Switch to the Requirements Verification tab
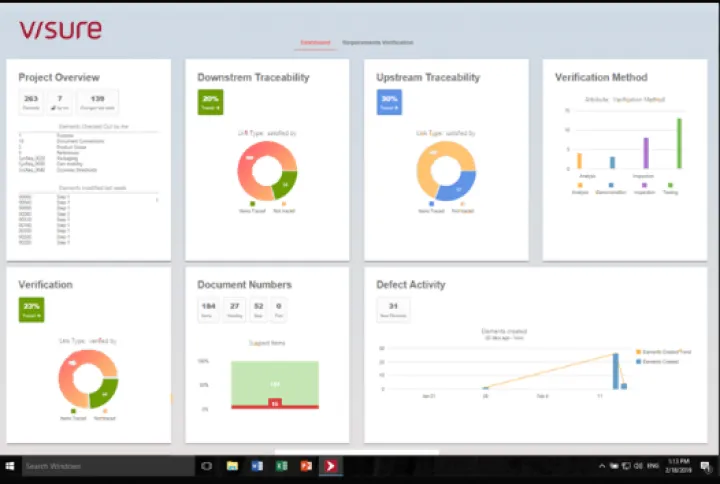720x484 pixels. point(377,43)
